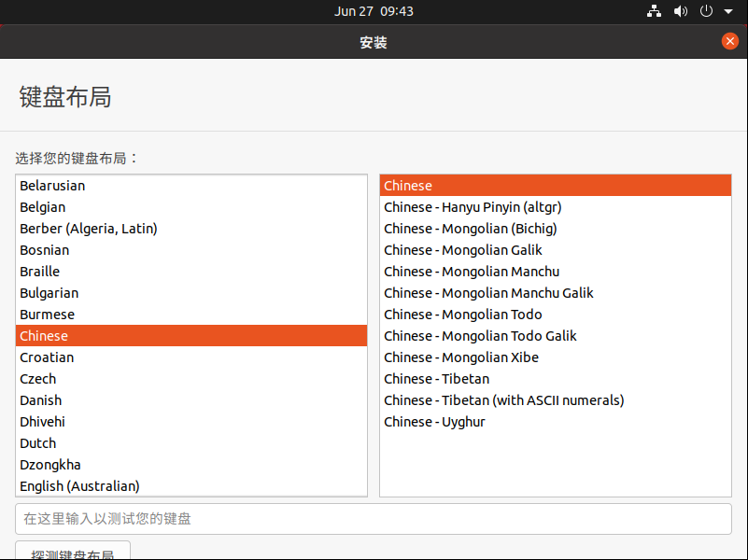
Task: Click the power icon in top bar
Action: (706, 11)
